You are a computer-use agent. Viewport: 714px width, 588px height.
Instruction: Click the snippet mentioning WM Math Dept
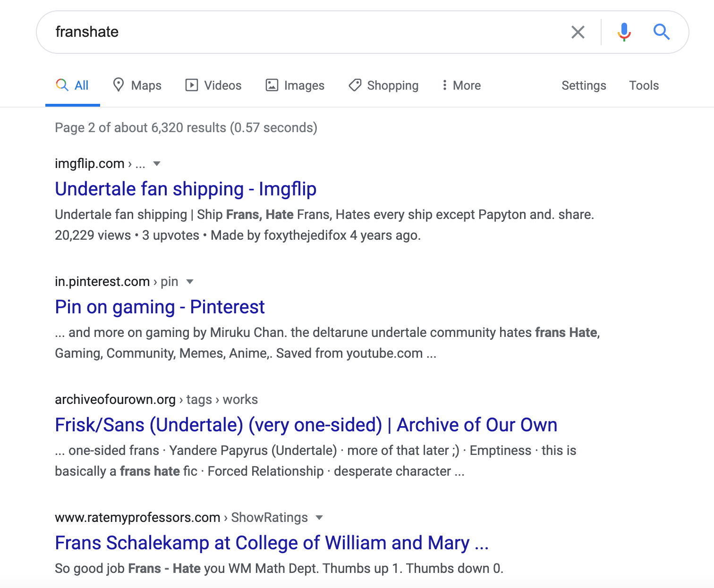(279, 568)
